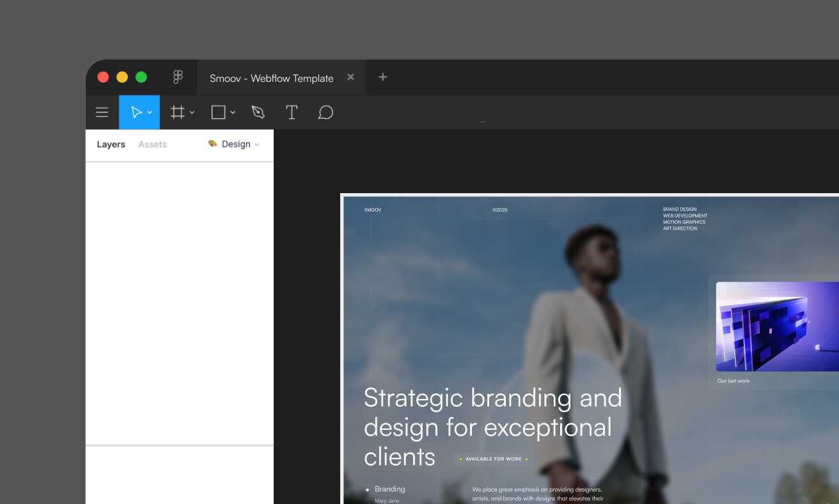Open a new tab with plus button
839x504 pixels.
coord(383,77)
